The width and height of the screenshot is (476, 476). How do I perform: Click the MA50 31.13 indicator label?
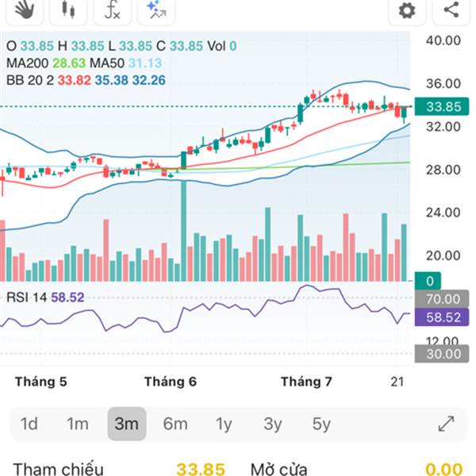125,63
